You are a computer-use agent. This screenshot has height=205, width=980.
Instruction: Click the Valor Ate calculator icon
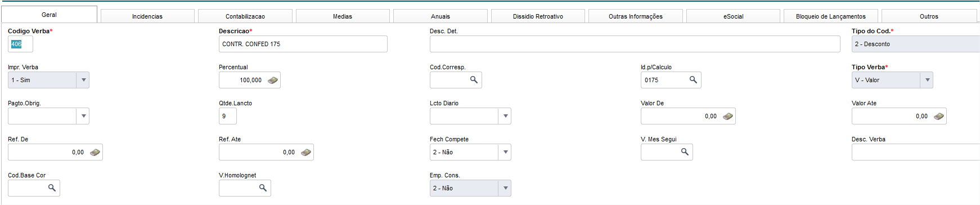tap(938, 116)
